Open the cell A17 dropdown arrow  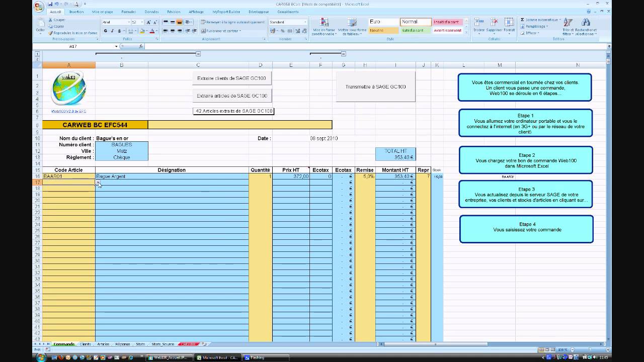tap(98, 183)
